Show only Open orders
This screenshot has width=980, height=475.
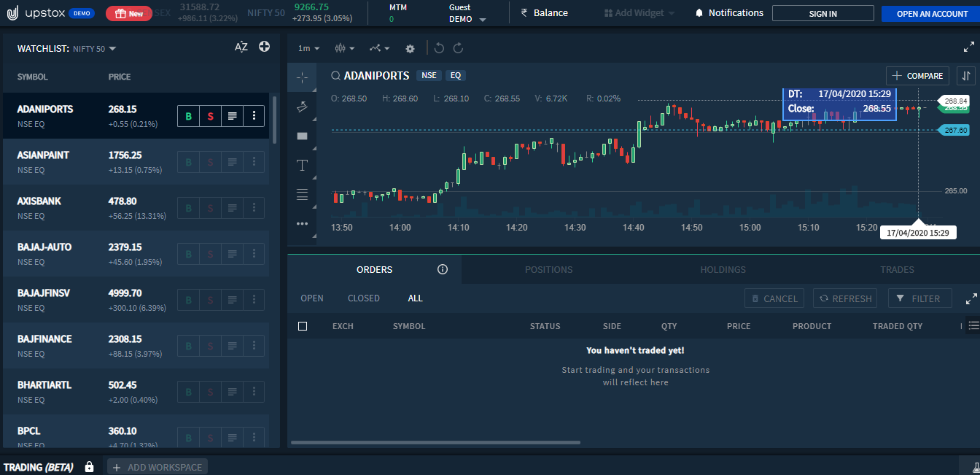312,298
